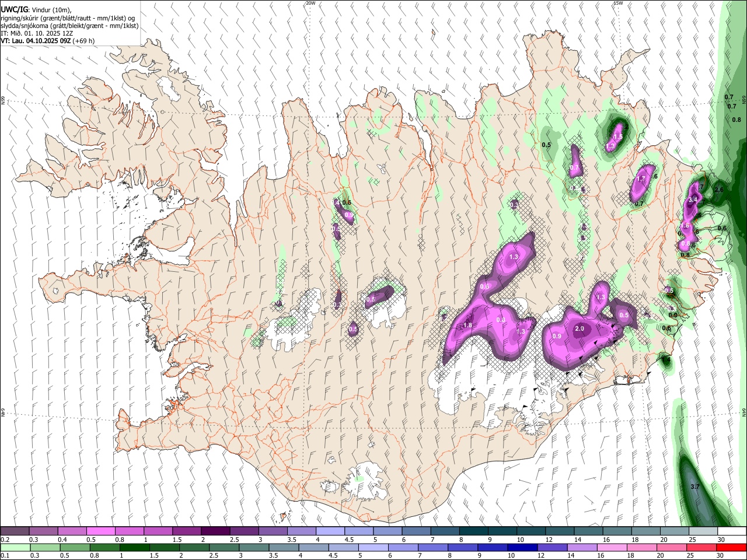Select the 0.1 label on the green rain scale
The height and width of the screenshot is (560, 747).
(x=6, y=555)
